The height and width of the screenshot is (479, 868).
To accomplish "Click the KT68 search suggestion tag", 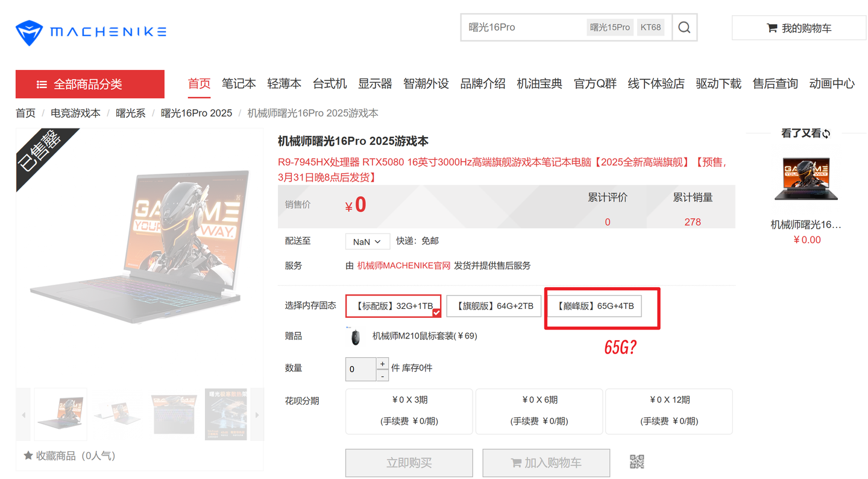I will click(650, 28).
